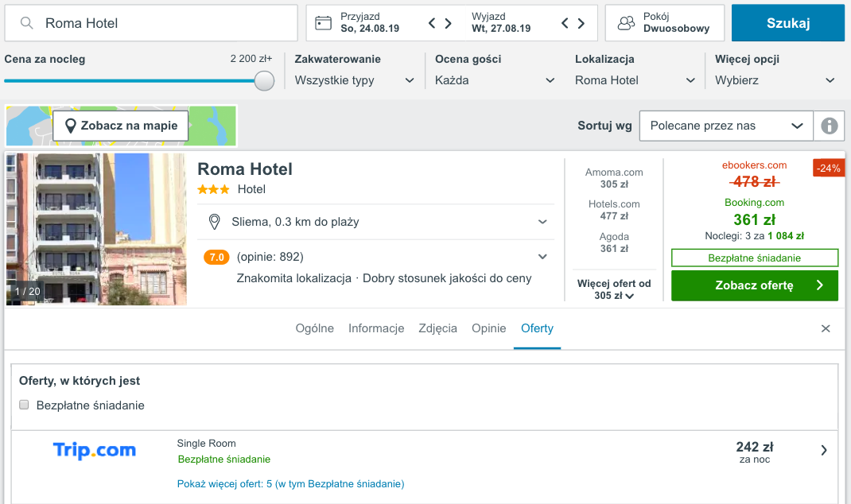
Task: Click the Roma Hotel search field
Action: (x=151, y=23)
